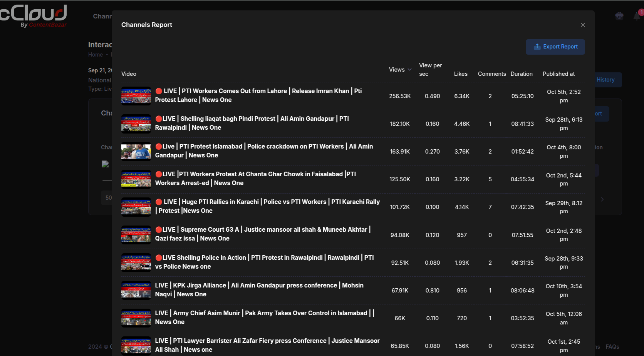Click Barrister Ali Zafar press conference title
The image size is (644, 356).
click(x=267, y=345)
